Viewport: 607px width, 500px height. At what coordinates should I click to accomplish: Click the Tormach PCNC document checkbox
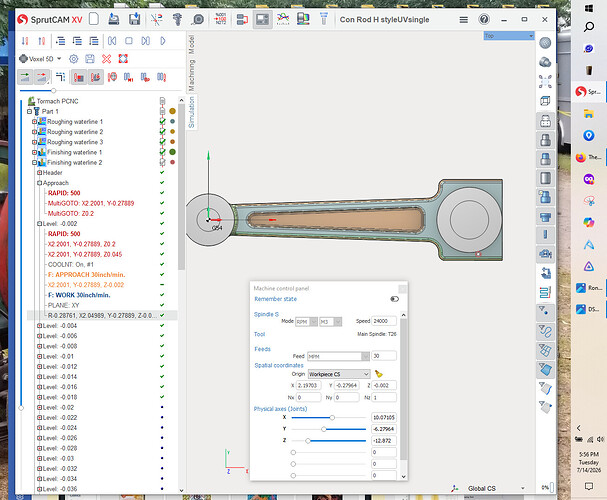click(x=162, y=101)
